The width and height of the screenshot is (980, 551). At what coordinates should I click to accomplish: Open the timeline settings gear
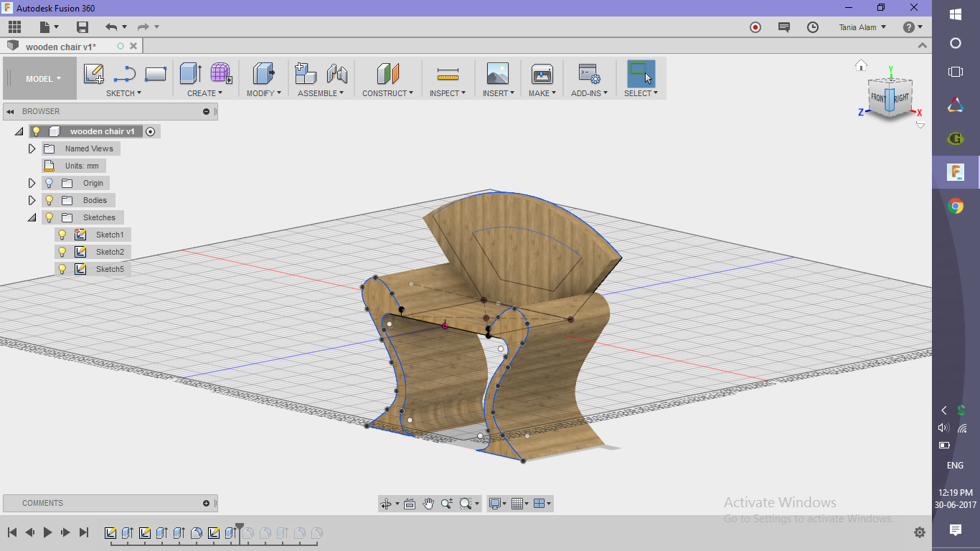tap(920, 532)
